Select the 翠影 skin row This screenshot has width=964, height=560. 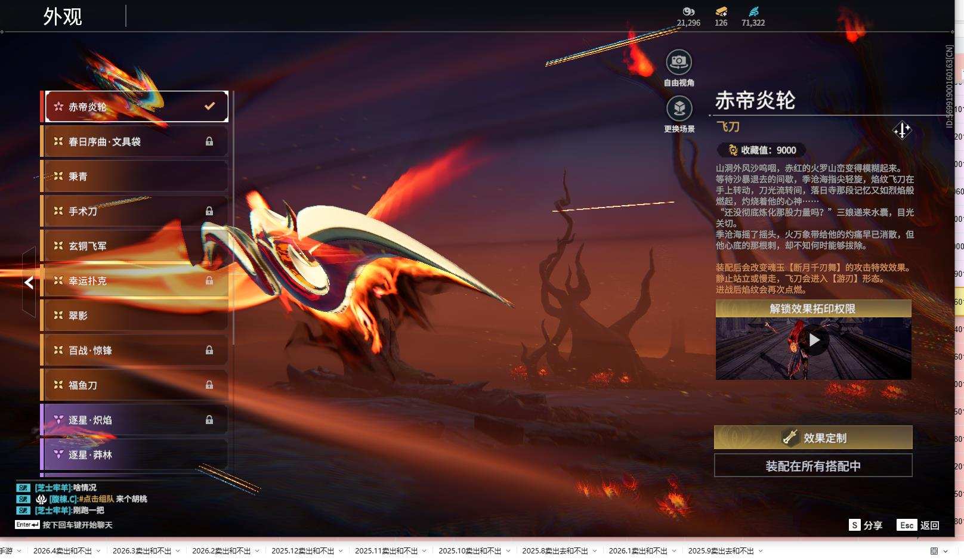(135, 315)
